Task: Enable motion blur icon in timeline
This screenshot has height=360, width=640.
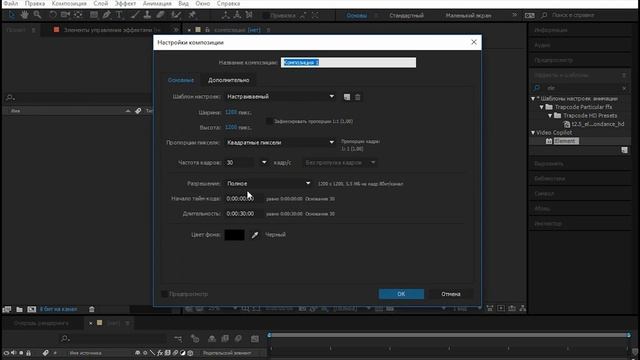Action: click(238, 339)
